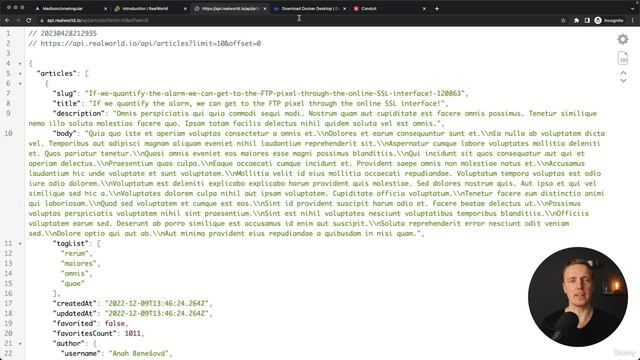Click the "body" key
This screenshot has width=640, height=360.
[x=65, y=133]
